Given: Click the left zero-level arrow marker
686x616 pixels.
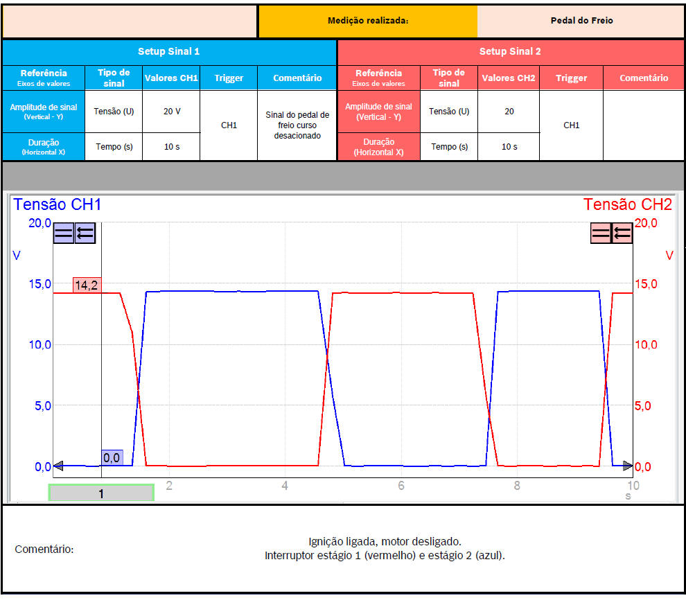Looking at the screenshot, I should coord(59,466).
